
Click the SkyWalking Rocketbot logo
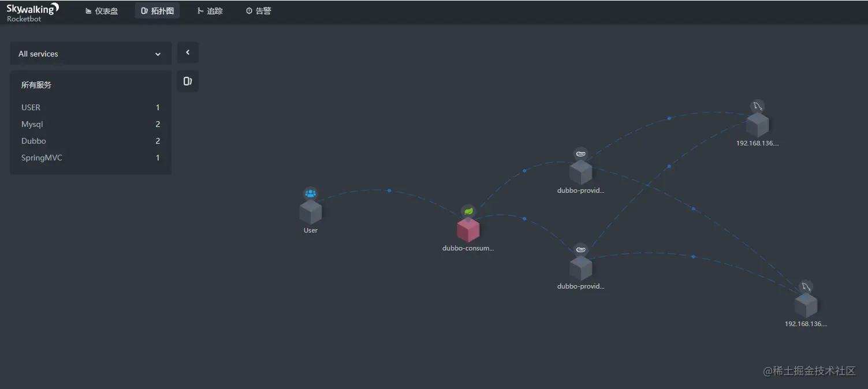coord(32,12)
